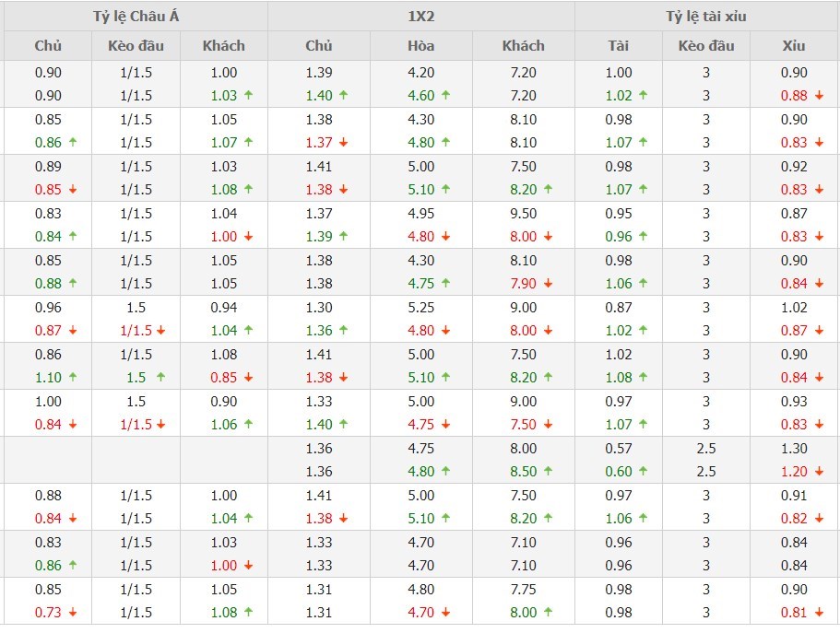This screenshot has height=633, width=840.
Task: Click the down arrow next to 0.81
Action: (818, 612)
